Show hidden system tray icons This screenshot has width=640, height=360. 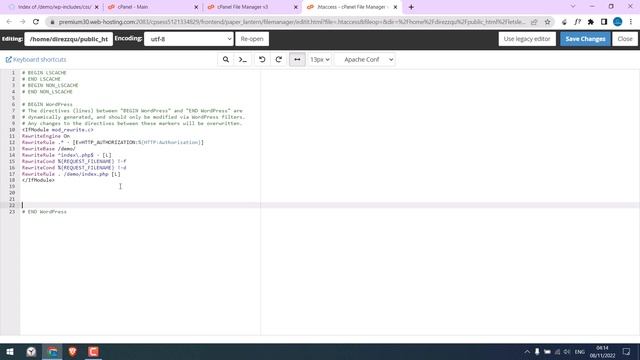[527, 352]
